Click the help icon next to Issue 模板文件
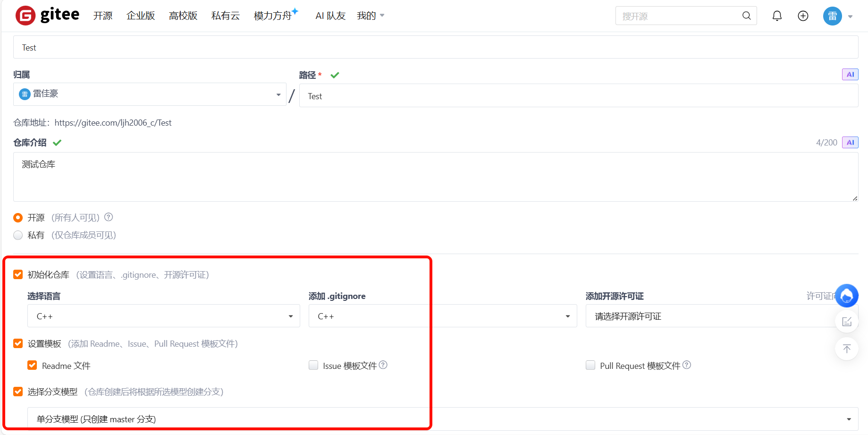Screen dimensions: 868x435 [x=384, y=365]
